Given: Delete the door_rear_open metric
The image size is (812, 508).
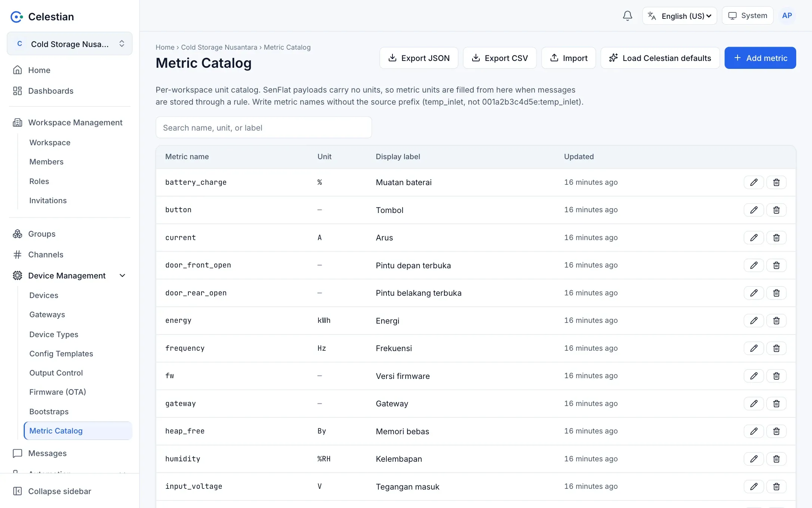Looking at the screenshot, I should pyautogui.click(x=776, y=293).
